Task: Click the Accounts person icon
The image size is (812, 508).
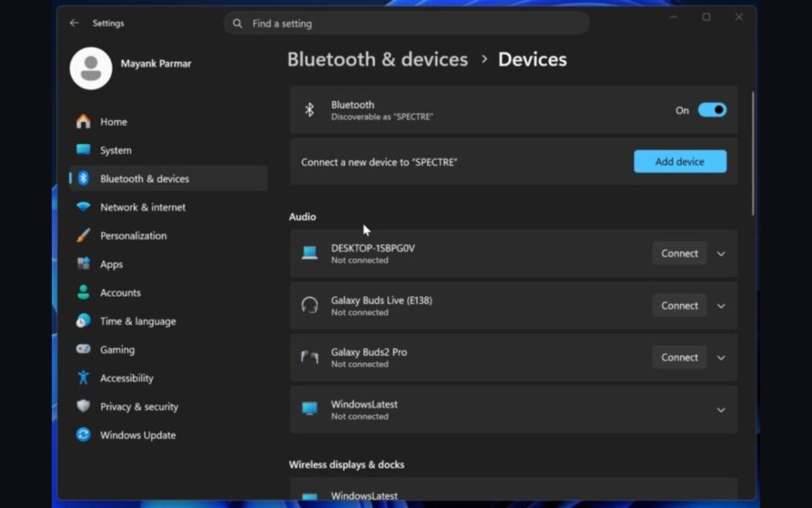Action: coord(83,293)
